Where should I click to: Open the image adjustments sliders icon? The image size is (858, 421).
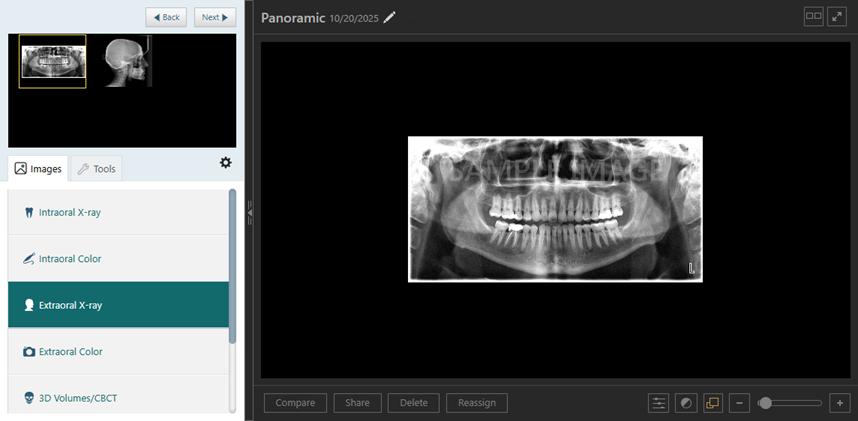click(659, 403)
